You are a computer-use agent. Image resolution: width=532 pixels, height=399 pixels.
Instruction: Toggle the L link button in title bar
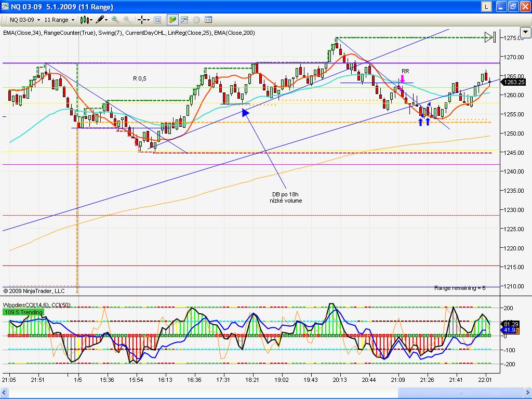pos(486,7)
